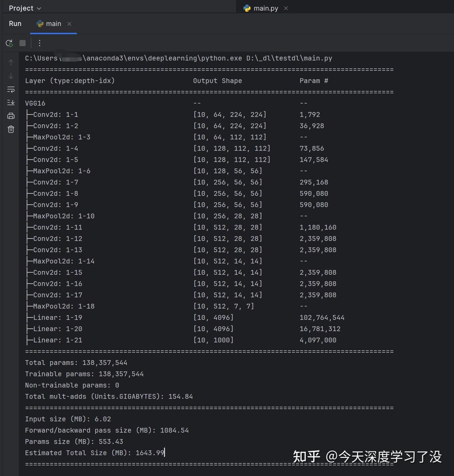Close the main.py editor tab
Image resolution: width=454 pixels, height=476 pixels.
286,8
